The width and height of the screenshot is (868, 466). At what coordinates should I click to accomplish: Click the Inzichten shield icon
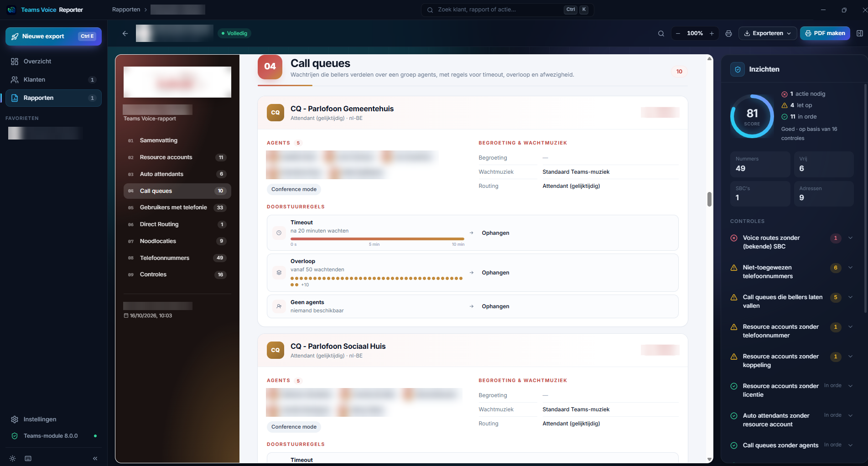click(x=738, y=69)
